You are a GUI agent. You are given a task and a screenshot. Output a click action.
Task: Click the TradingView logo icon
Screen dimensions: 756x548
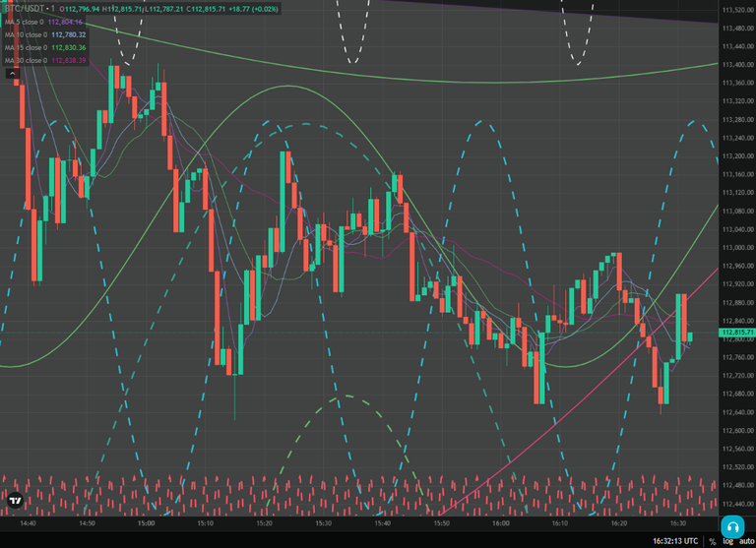click(x=16, y=501)
